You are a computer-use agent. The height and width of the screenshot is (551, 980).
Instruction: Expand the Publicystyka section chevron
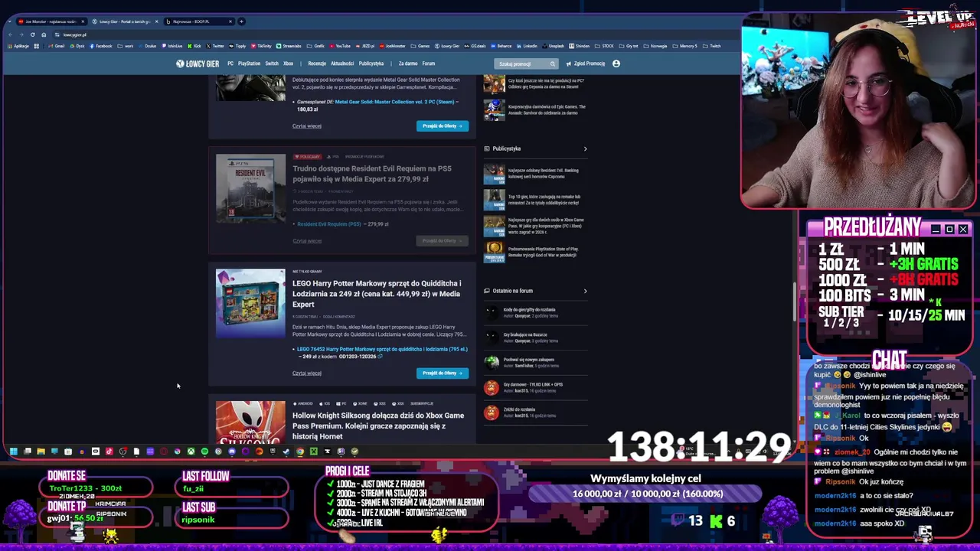point(585,148)
